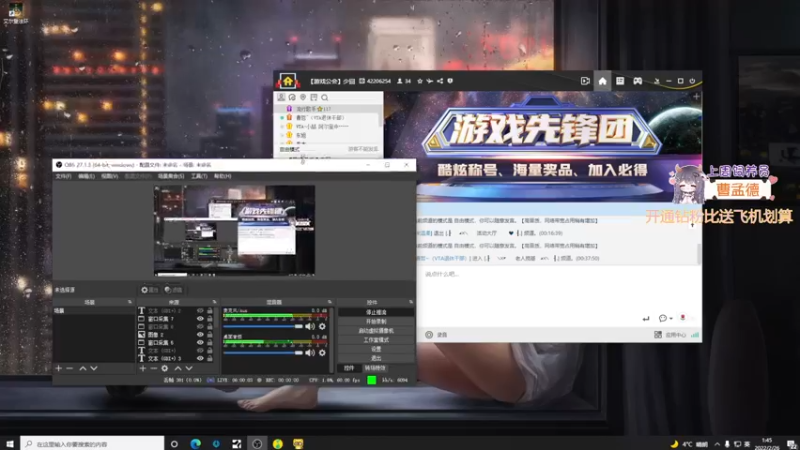Screen dimensions: 800x450
Task: Add a new scene in OBS Scenes panel
Action: (x=59, y=368)
